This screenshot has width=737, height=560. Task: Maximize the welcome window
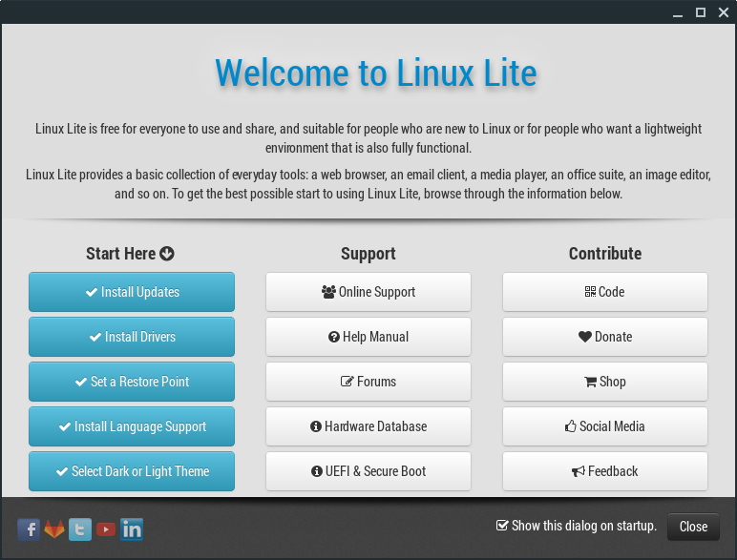tap(701, 12)
